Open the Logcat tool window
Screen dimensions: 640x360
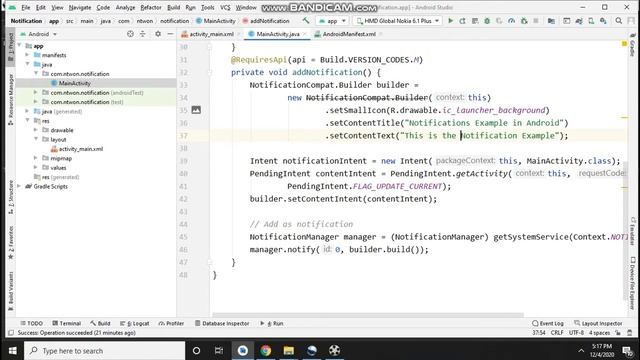coord(135,323)
